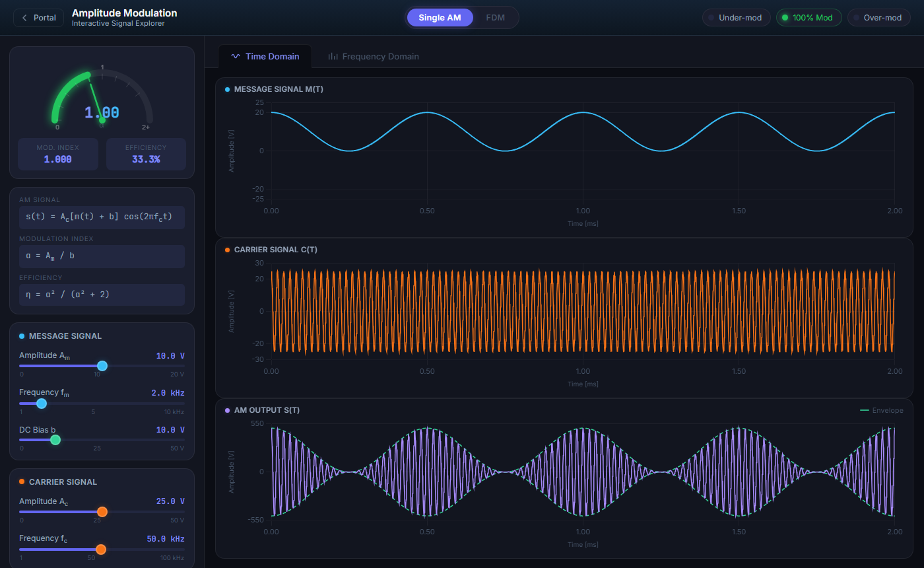
Task: Click the Amplitude Modulation title
Action: pos(124,13)
